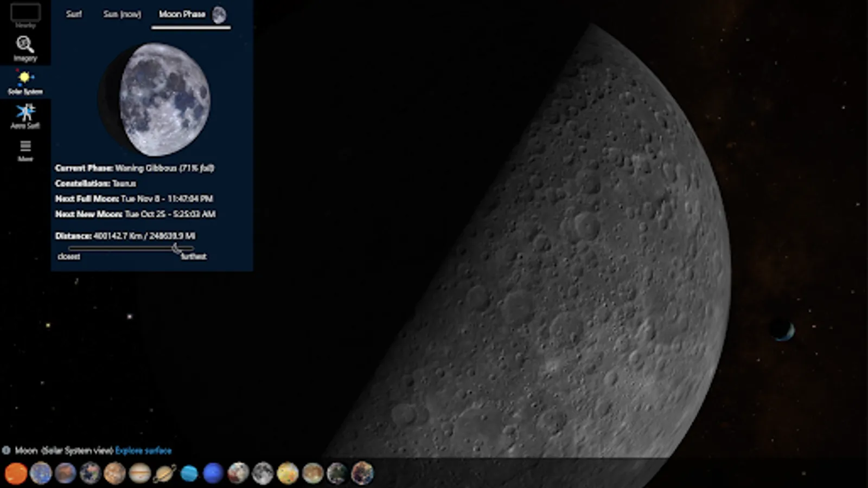This screenshot has width=868, height=488.
Task: Open the Imagery search tool
Action: (x=25, y=48)
